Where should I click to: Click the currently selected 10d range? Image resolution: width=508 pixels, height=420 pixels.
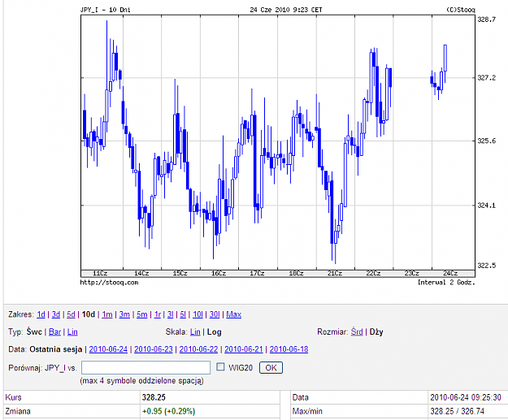88,314
